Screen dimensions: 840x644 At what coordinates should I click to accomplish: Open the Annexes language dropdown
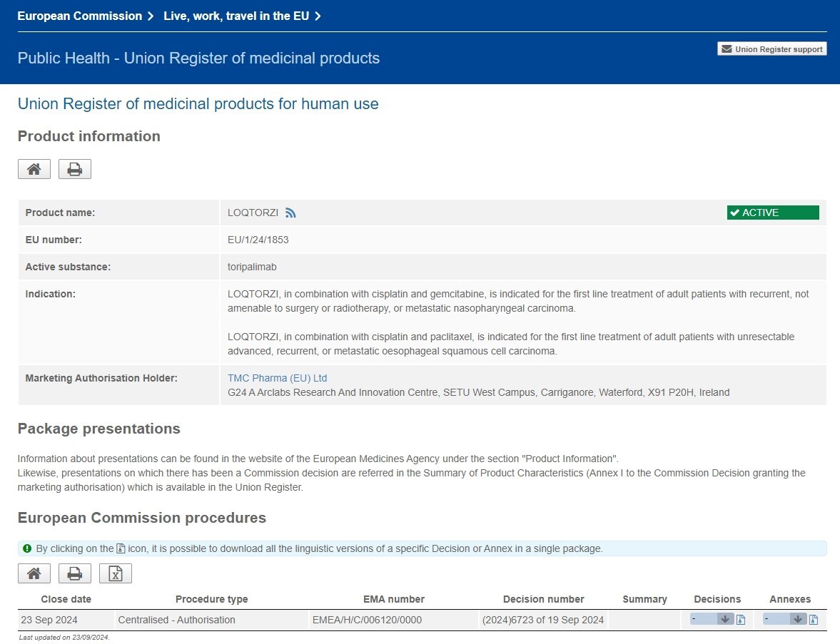[x=784, y=619]
